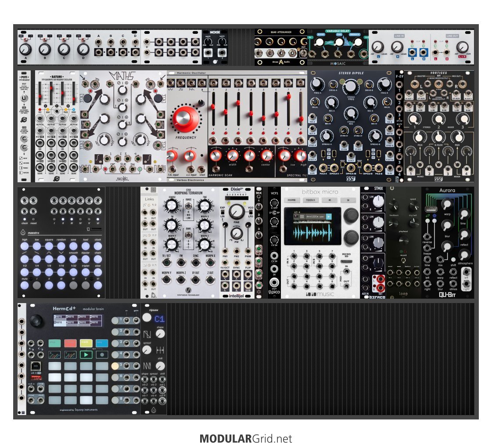Click the save button on maestro

point(73,246)
